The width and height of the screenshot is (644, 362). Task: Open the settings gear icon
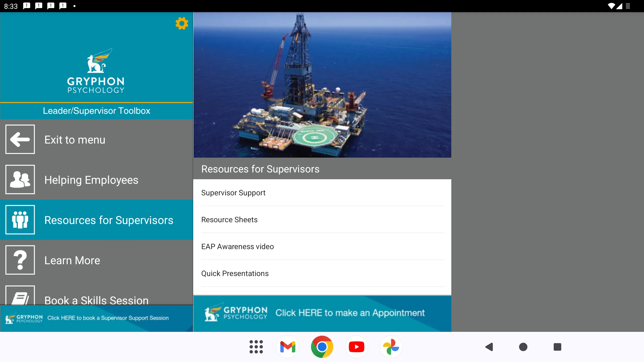tap(181, 24)
